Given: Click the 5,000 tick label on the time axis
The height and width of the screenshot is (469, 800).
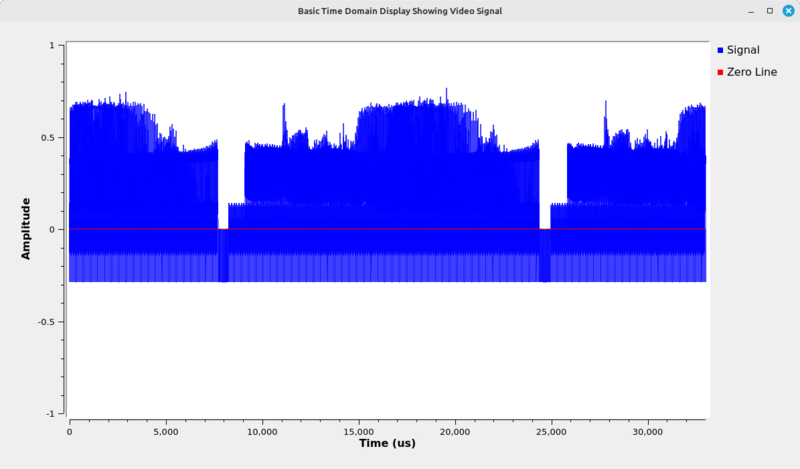Looking at the screenshot, I should [166, 432].
